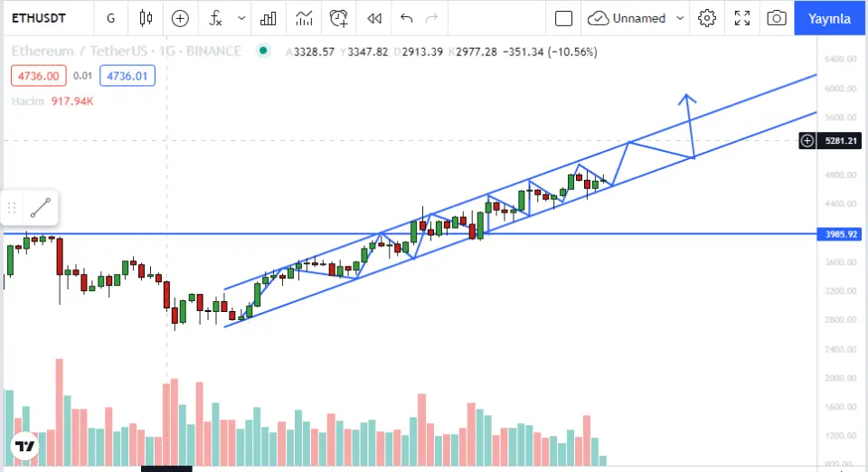The height and width of the screenshot is (472, 868).
Task: Expand the Unnamed layout dropdown arrow
Action: 678,18
